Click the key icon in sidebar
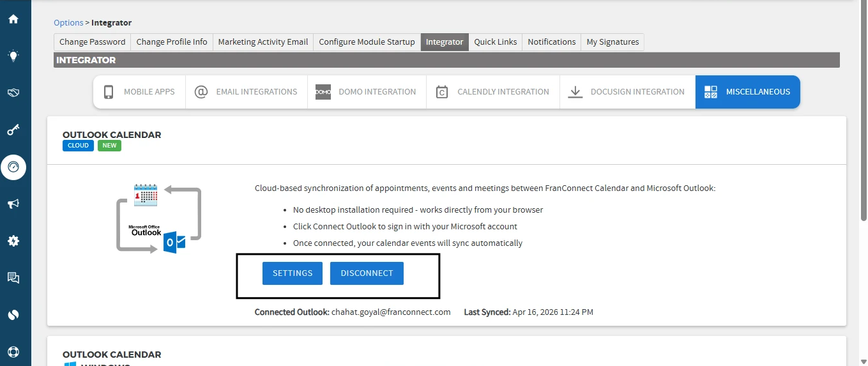The width and height of the screenshot is (868, 366). (x=13, y=130)
